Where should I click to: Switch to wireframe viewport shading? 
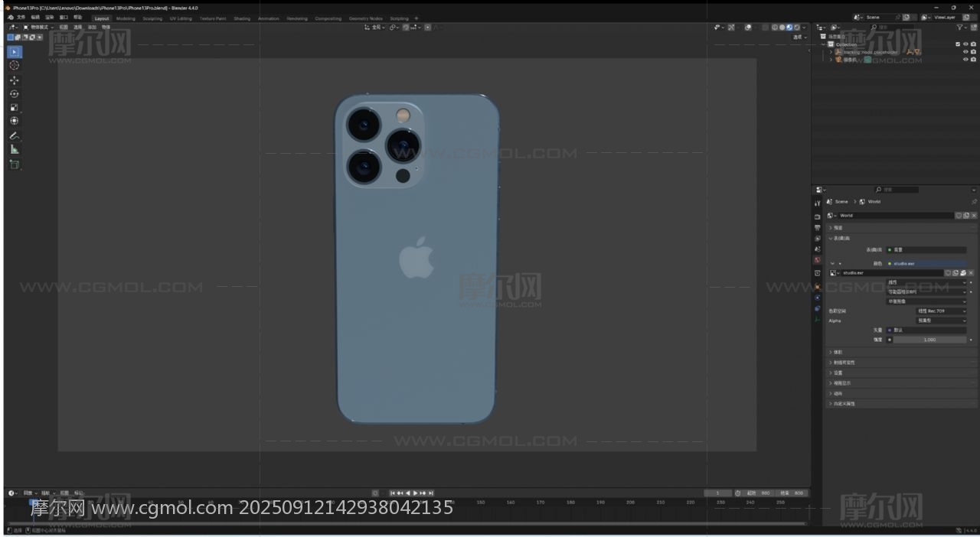click(775, 28)
